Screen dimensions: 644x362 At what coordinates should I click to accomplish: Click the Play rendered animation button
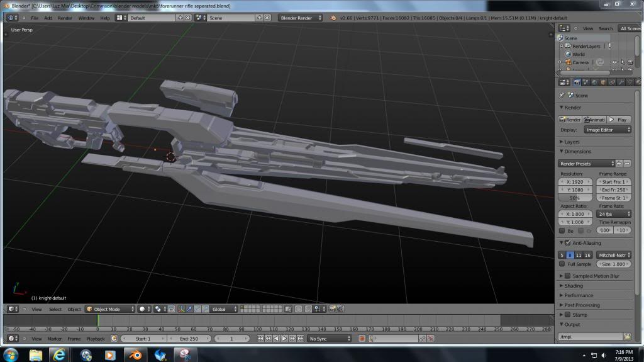619,119
